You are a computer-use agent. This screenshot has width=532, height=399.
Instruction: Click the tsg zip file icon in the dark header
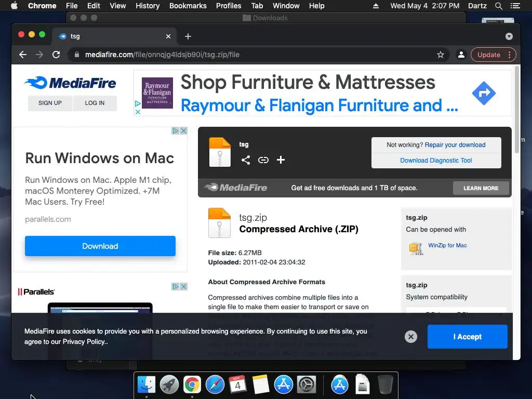[220, 152]
